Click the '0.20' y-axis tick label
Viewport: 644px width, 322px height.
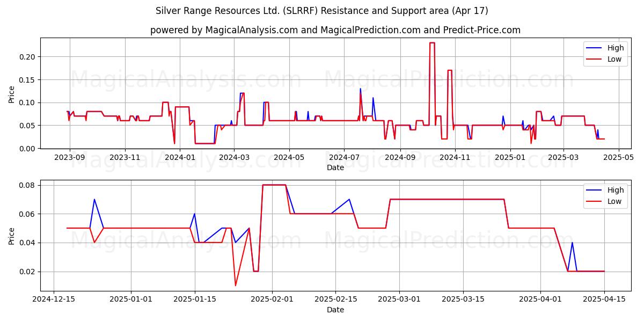tap(27, 57)
